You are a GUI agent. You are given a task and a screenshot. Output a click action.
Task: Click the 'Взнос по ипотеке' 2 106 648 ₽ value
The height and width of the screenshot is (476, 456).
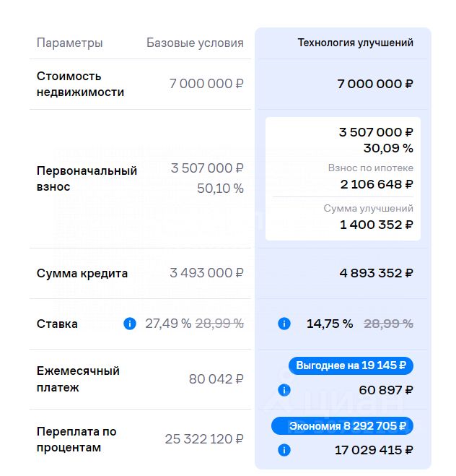[x=377, y=185]
